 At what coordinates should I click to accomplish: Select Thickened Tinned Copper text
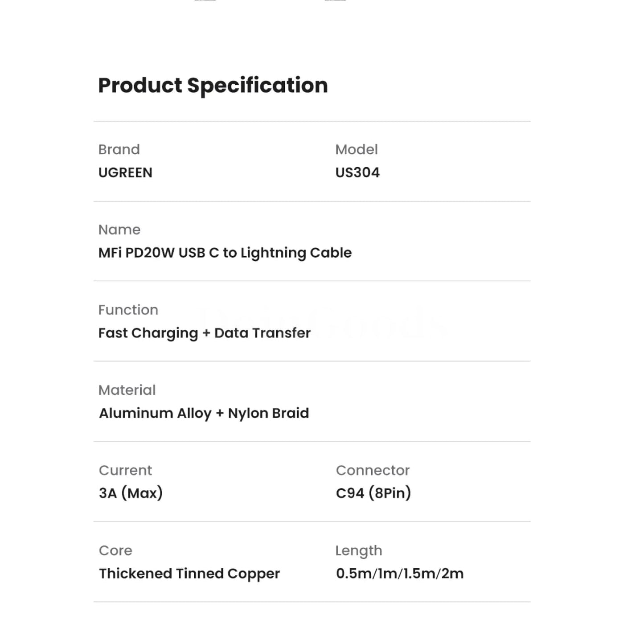[189, 574]
